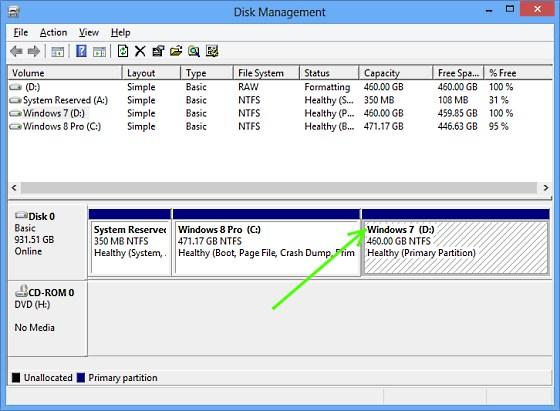
Task: Click the horizontal scrollbar left arrow
Action: (14, 188)
